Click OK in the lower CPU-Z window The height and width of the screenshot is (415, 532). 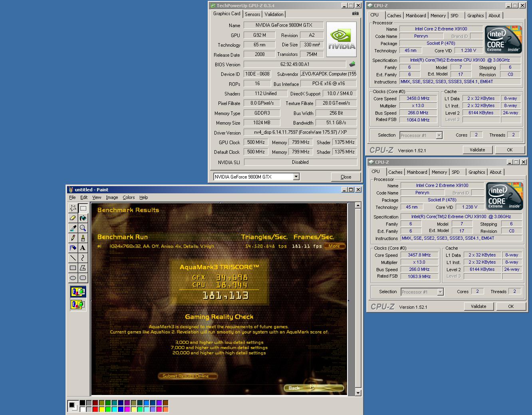(x=511, y=306)
